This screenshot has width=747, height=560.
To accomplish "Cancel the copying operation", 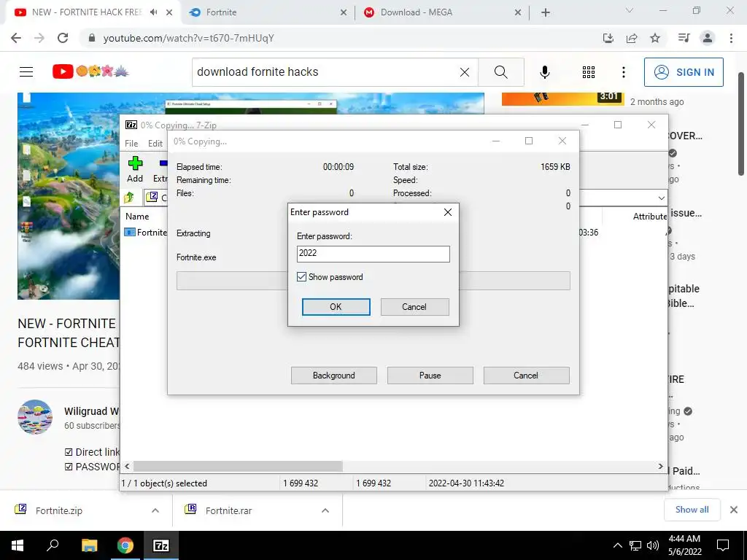I will coord(526,376).
